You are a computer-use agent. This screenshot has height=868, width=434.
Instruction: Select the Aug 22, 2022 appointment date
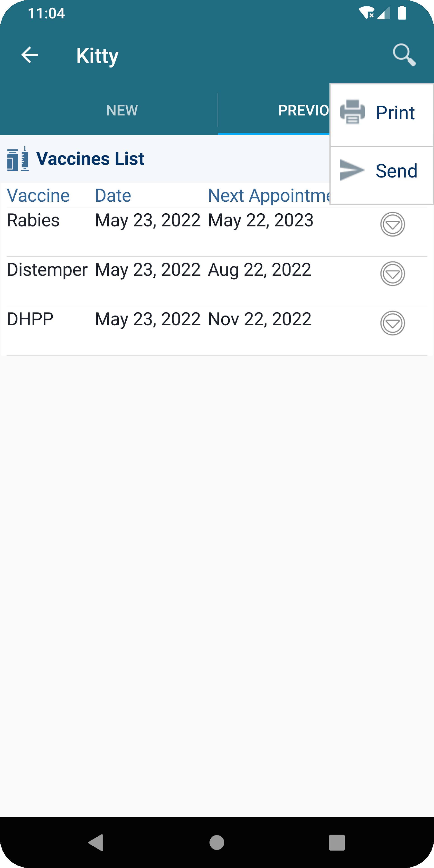[x=259, y=270]
